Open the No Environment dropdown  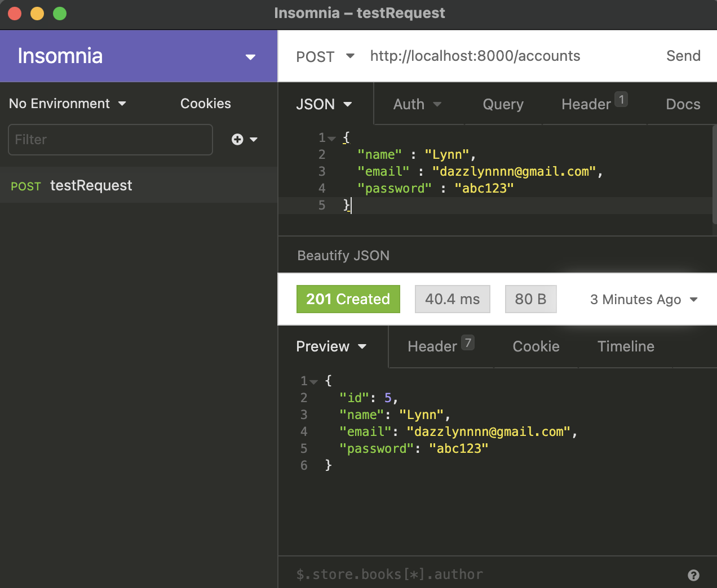tap(68, 104)
